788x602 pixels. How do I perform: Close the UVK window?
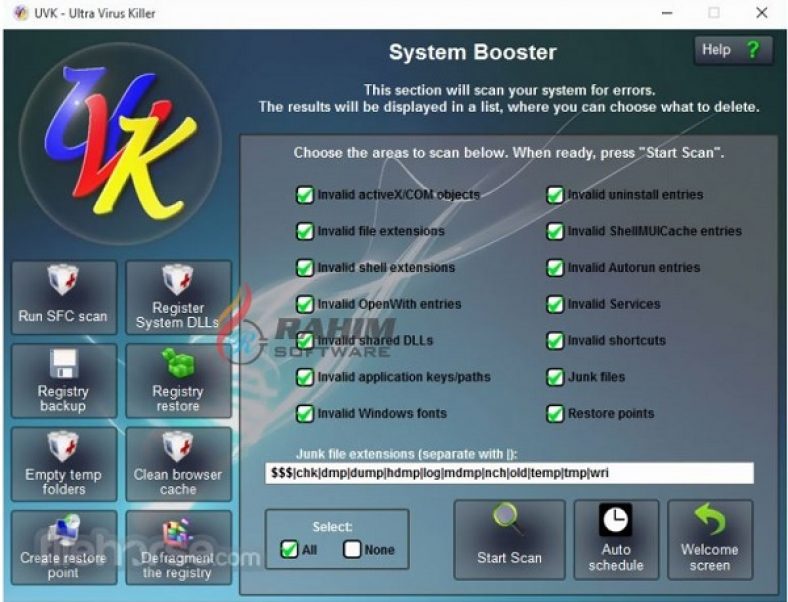click(762, 13)
